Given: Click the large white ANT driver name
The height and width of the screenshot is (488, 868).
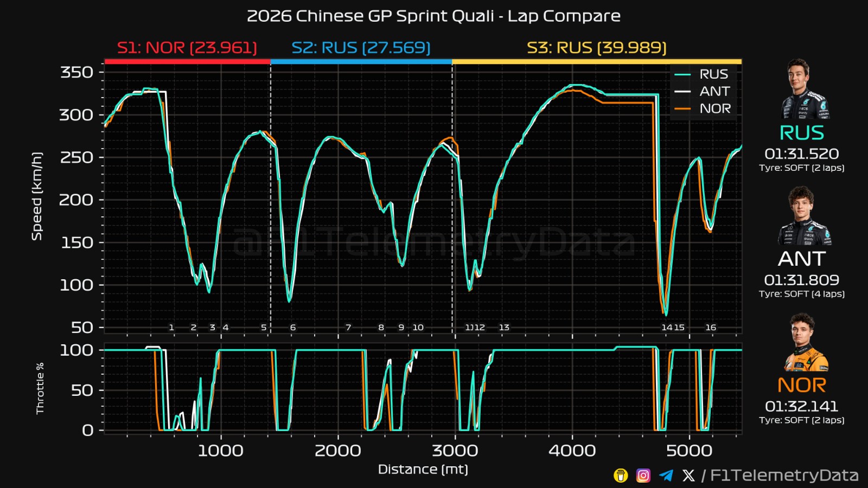Looking at the screenshot, I should pos(802,259).
